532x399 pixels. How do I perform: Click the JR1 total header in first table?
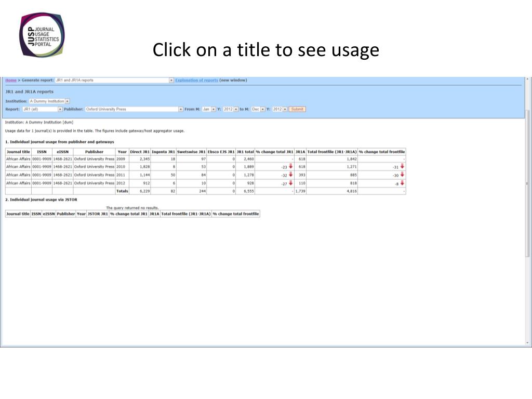click(245, 152)
